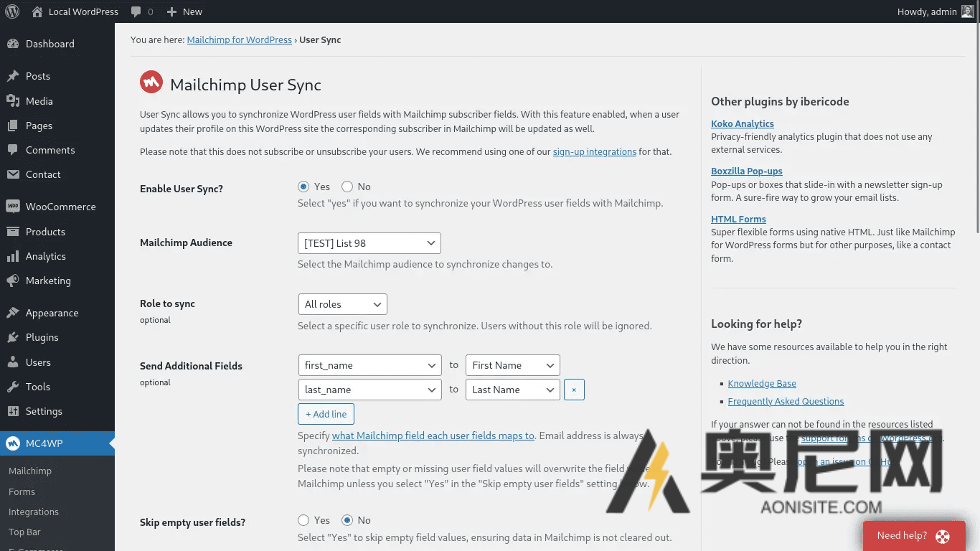This screenshot has height=551, width=980.
Task: Open the Appearance menu label
Action: tap(52, 313)
